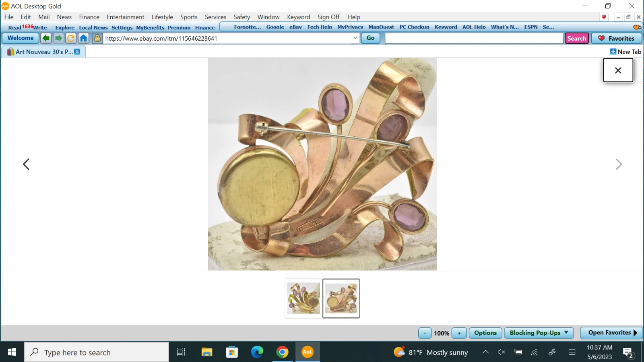Viewport: 644px width, 362px height.
Task: Click the URL address field
Action: click(227, 38)
